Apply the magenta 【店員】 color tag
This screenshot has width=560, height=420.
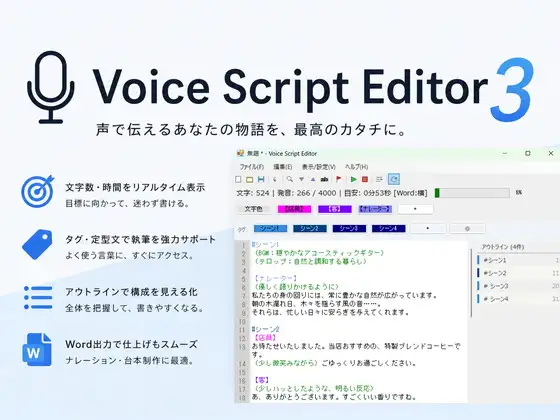[x=294, y=209]
